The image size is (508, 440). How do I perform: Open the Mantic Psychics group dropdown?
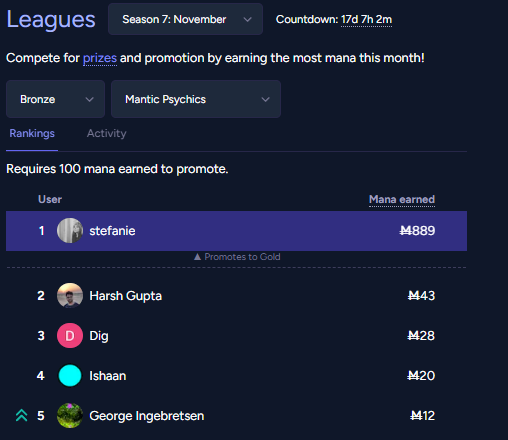[x=196, y=99]
